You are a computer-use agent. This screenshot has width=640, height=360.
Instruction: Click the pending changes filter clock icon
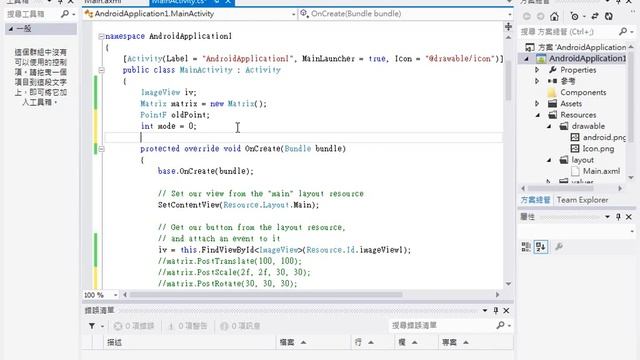tap(575, 16)
